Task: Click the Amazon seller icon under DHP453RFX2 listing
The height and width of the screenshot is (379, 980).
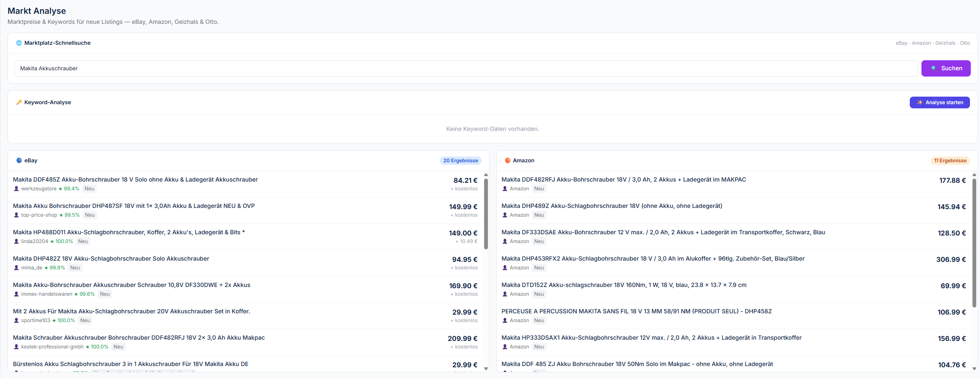Action: coord(505,268)
